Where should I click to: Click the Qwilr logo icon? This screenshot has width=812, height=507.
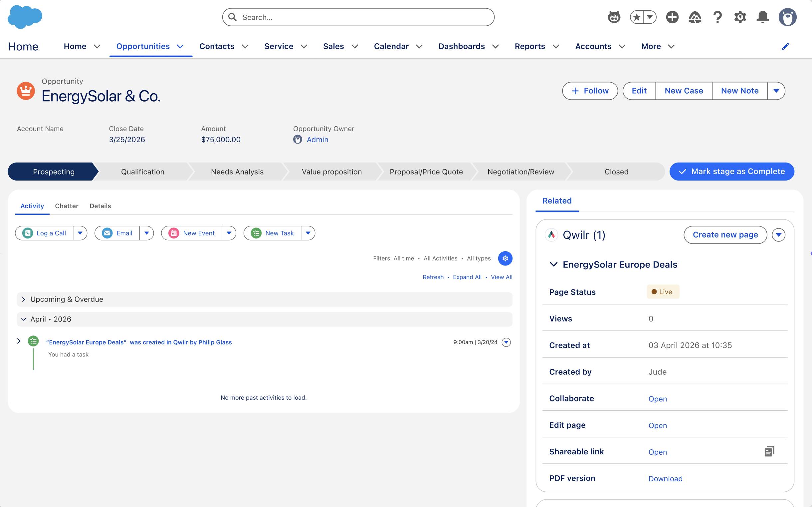(551, 235)
